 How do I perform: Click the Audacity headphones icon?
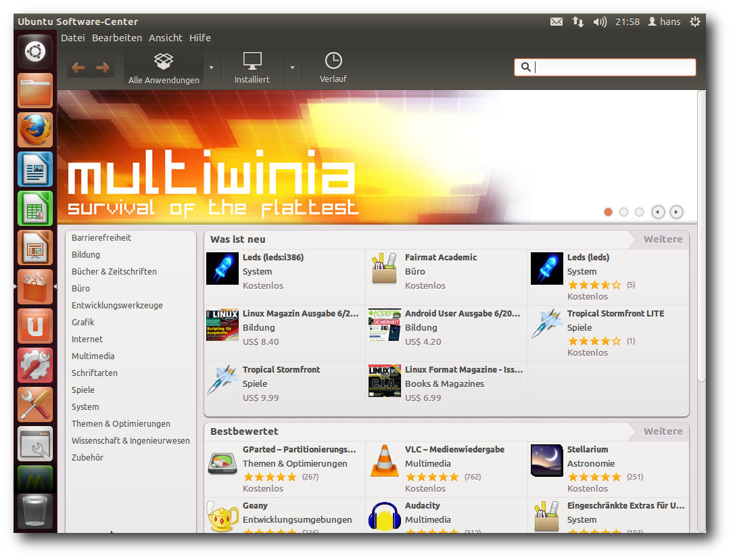pyautogui.click(x=385, y=516)
